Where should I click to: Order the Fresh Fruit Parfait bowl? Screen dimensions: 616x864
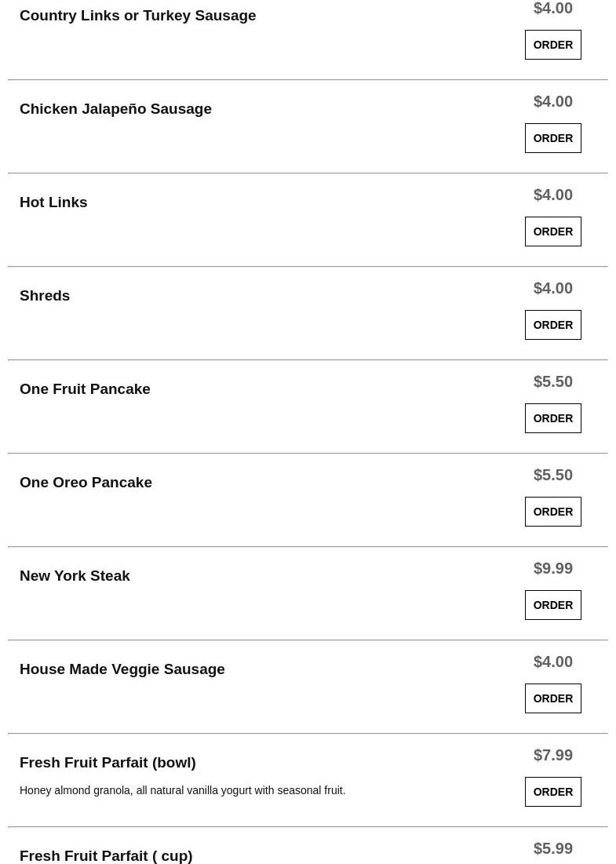(x=552, y=792)
